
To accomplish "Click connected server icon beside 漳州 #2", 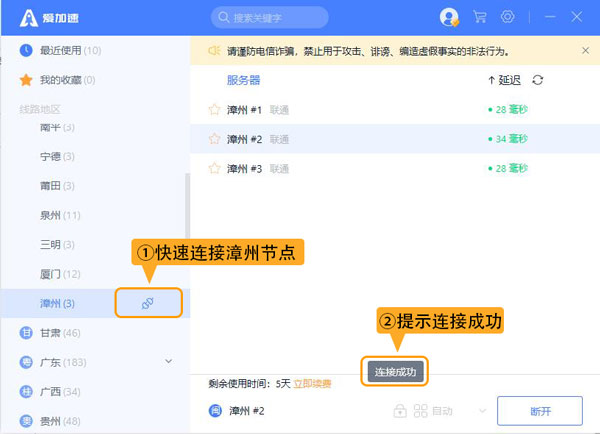I will coord(215,411).
